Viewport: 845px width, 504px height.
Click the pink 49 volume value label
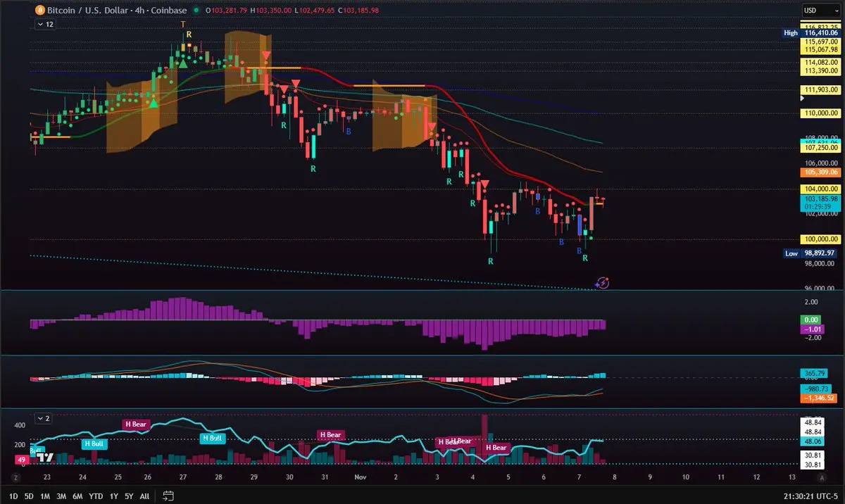[x=21, y=460]
